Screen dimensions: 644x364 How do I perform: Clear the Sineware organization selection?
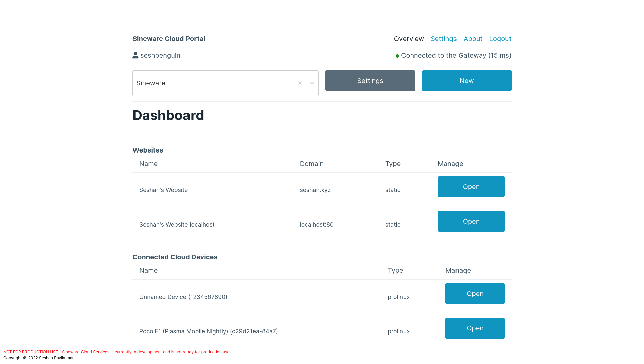pos(300,83)
